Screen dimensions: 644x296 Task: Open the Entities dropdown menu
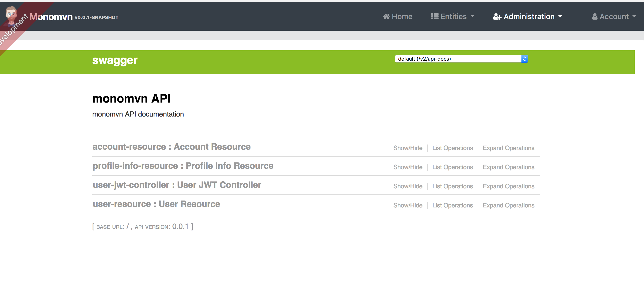pyautogui.click(x=452, y=16)
